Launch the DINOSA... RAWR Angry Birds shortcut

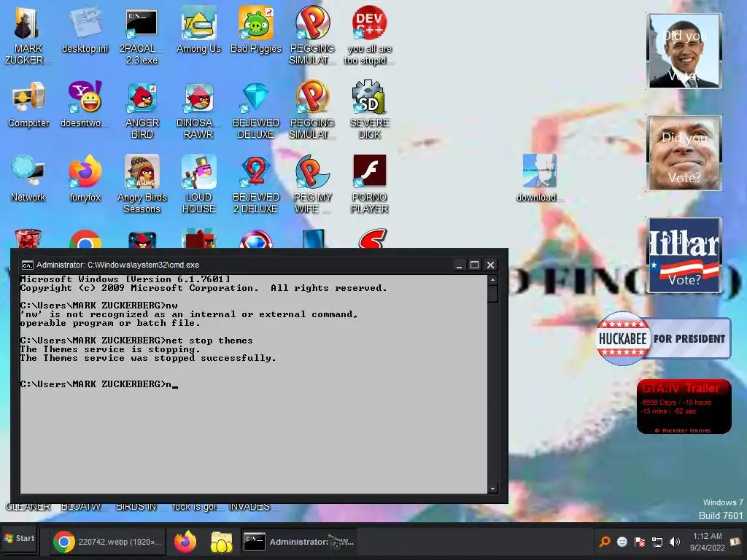(x=198, y=111)
